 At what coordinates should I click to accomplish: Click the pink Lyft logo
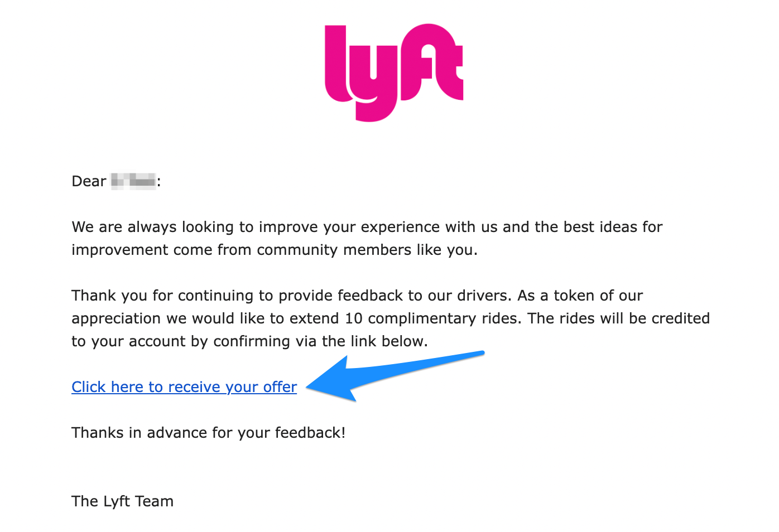[394, 72]
